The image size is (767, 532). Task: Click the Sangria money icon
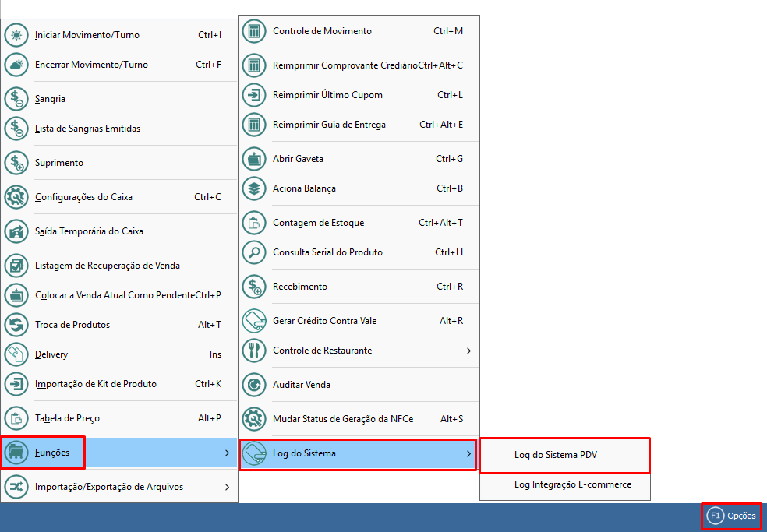[x=16, y=99]
